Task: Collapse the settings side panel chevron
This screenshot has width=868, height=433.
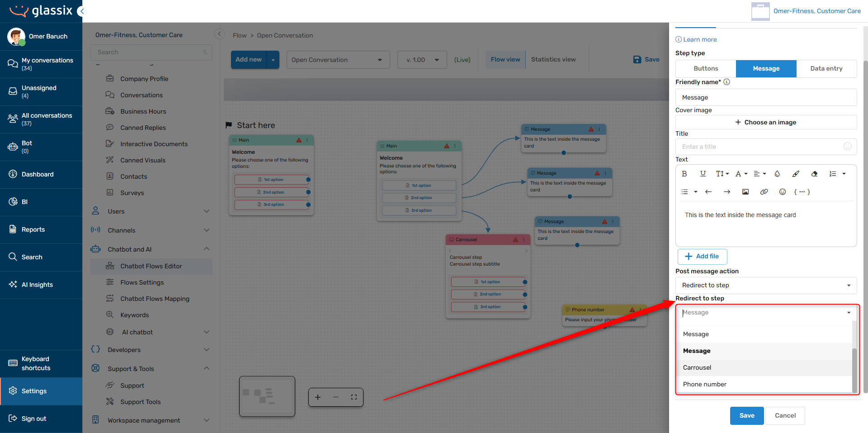Action: 219,34
